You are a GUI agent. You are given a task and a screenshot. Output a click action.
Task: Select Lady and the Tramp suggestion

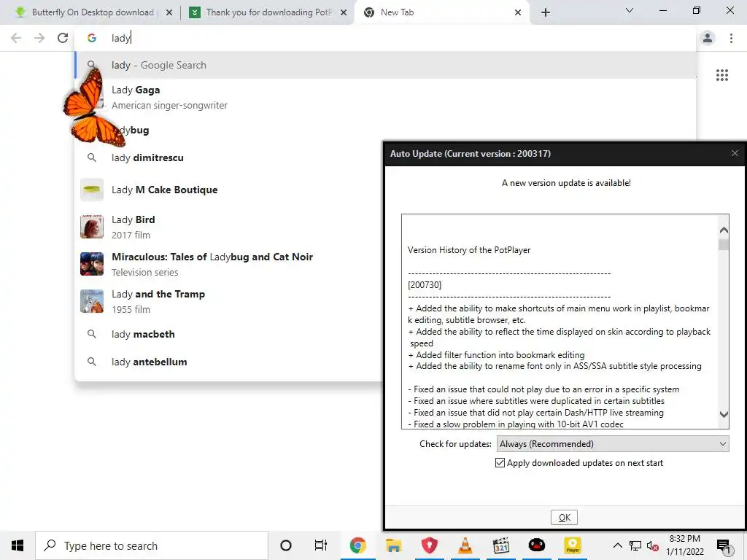(x=228, y=301)
